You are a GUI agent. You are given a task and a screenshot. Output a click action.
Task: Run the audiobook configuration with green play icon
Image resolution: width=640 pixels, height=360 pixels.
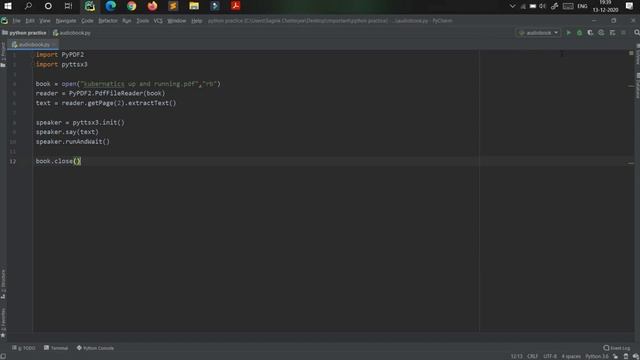tap(569, 33)
